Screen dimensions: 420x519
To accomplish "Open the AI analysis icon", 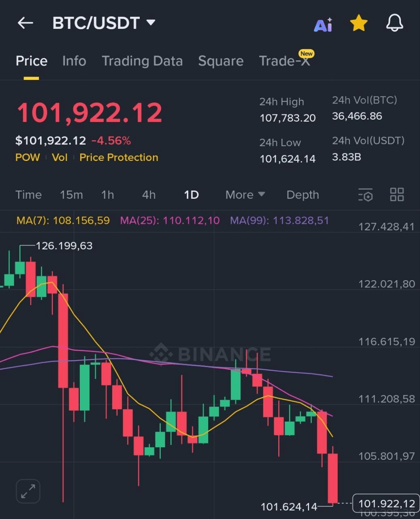I will pos(323,24).
